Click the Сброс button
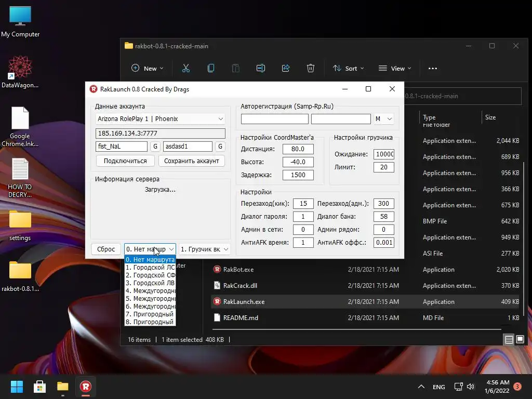Screen dimensions: 532x399 (x=106, y=249)
